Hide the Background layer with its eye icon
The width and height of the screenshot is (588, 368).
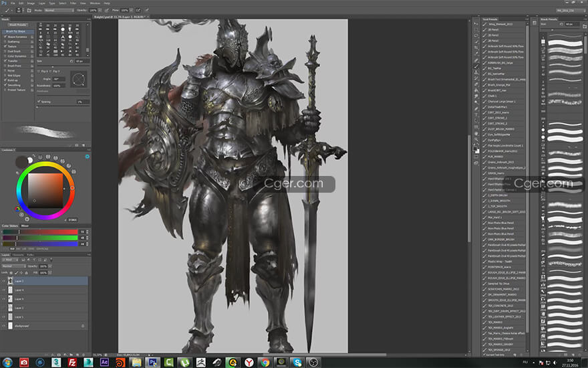point(4,326)
